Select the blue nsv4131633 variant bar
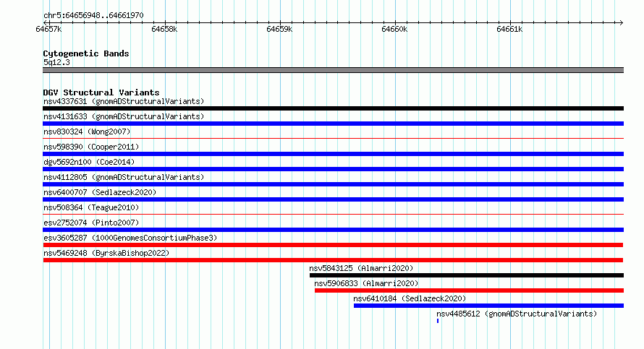The width and height of the screenshot is (644, 349). 333,124
